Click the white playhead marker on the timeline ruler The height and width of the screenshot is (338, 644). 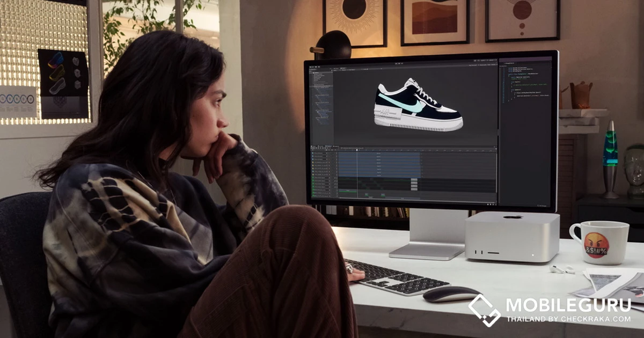tap(357, 150)
